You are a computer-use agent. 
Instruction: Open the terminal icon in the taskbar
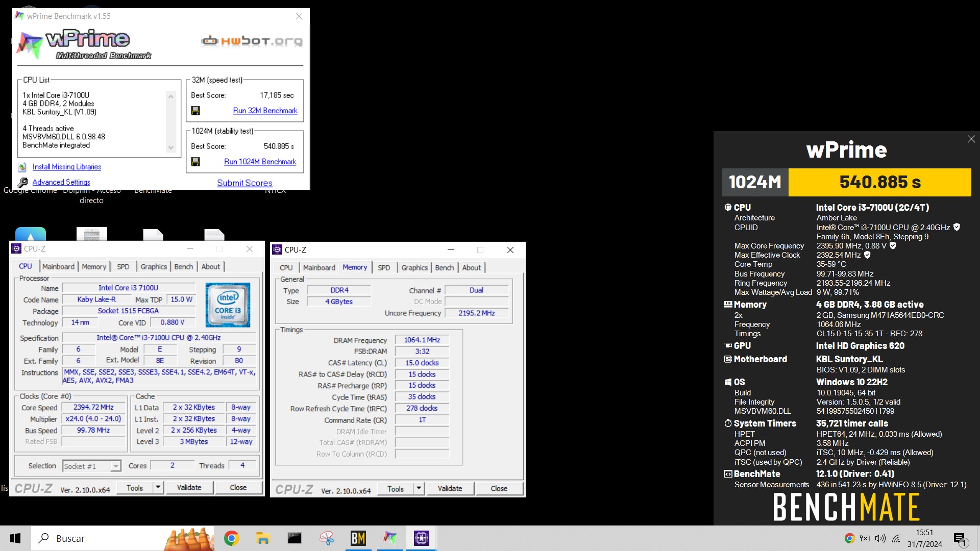295,538
